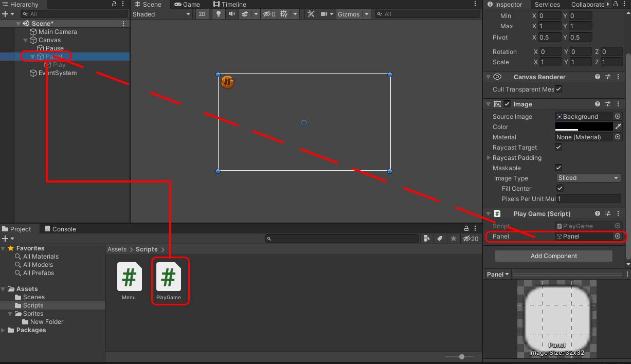
Task: Toggle scene audio speaker icon
Action: click(x=232, y=14)
